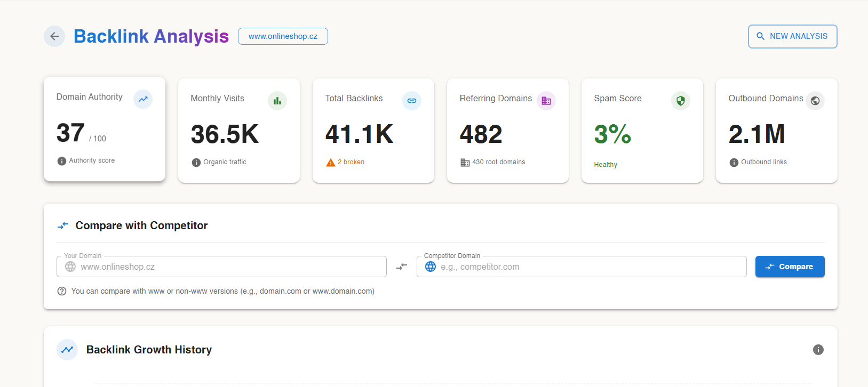Click the Authority score info icon
The height and width of the screenshot is (387, 868).
click(x=62, y=161)
